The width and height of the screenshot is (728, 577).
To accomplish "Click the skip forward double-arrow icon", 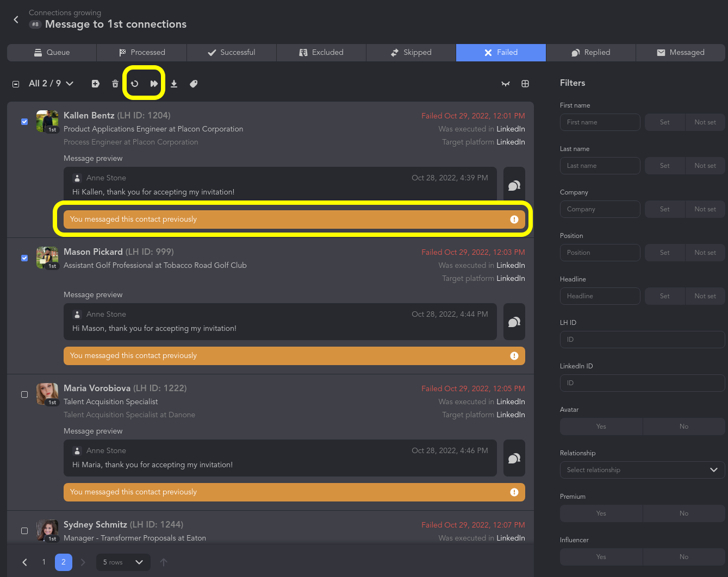I will pos(154,84).
